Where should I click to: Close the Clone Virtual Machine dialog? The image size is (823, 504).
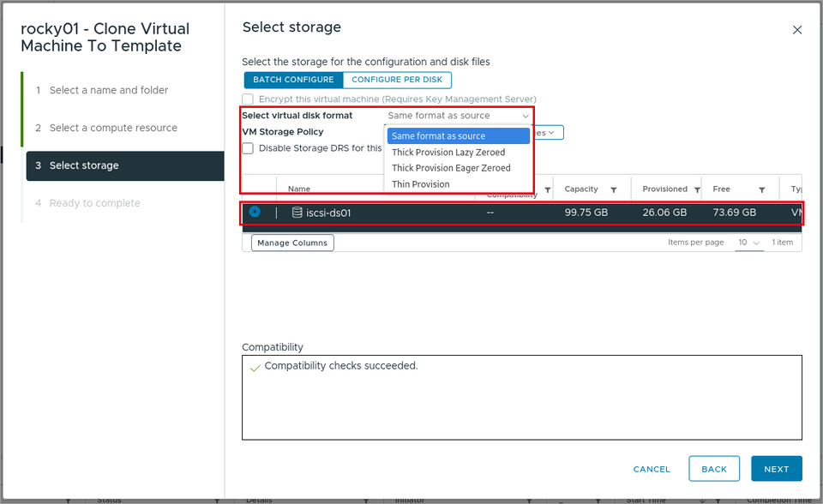click(x=796, y=30)
